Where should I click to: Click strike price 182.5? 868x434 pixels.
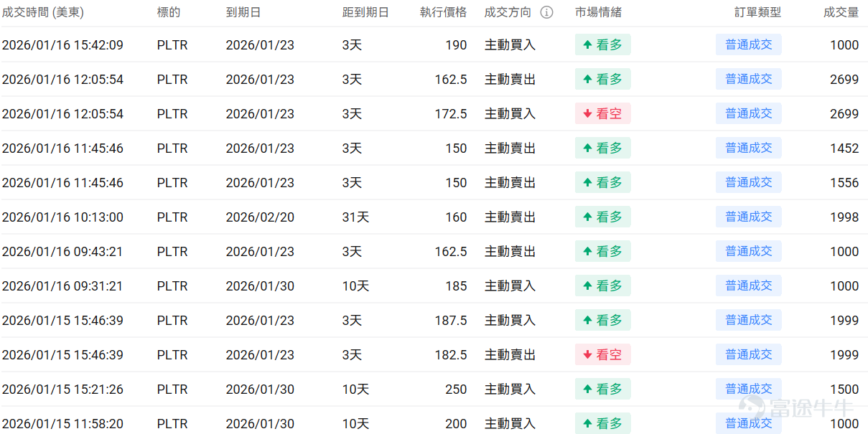coord(451,355)
